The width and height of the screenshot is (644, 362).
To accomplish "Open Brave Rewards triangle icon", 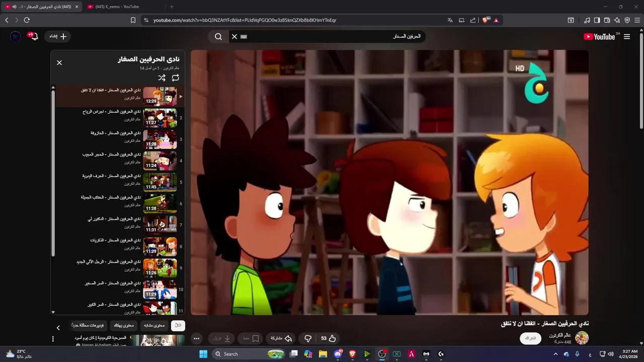I will coord(496,20).
